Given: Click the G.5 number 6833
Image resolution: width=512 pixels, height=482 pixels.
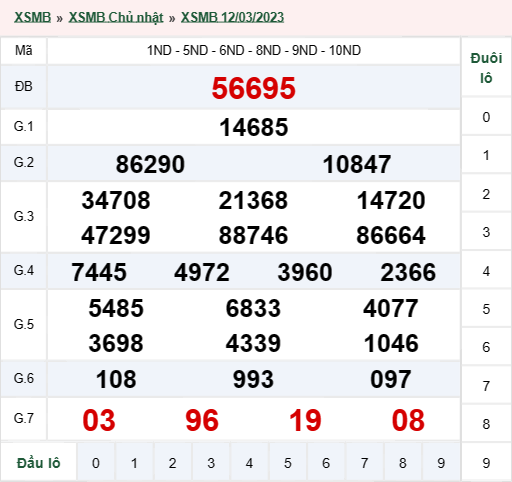Looking at the screenshot, I should (x=253, y=308).
